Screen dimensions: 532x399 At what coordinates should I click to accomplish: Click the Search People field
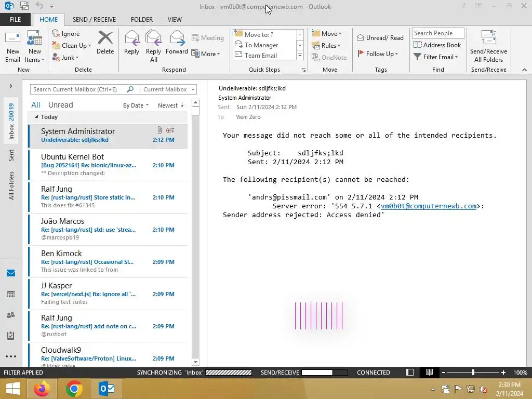pyautogui.click(x=437, y=33)
